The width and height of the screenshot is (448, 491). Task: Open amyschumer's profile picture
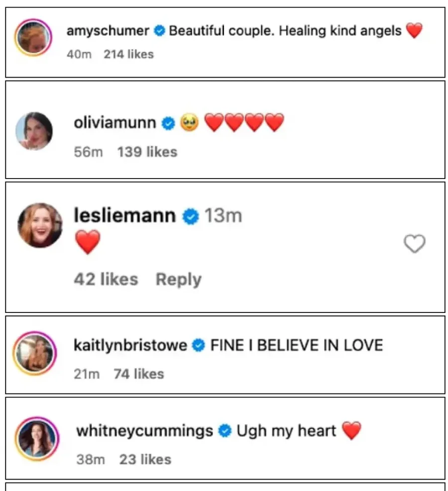[34, 38]
